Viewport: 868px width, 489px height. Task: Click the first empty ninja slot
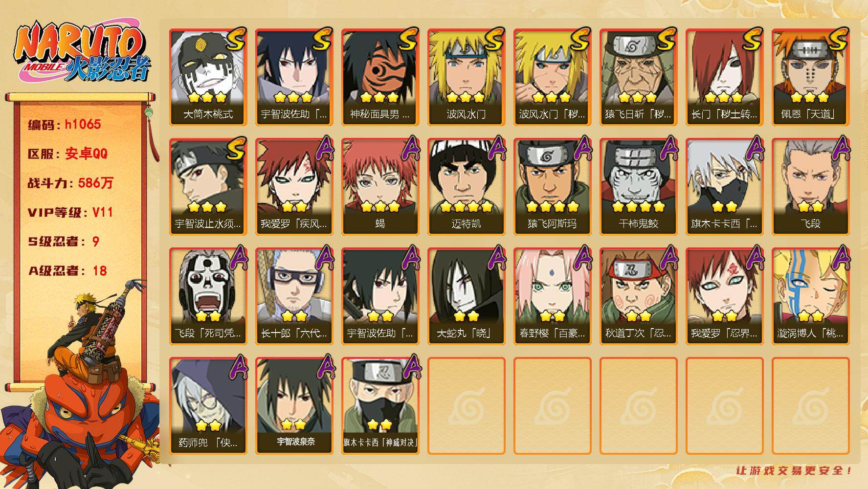click(x=466, y=406)
